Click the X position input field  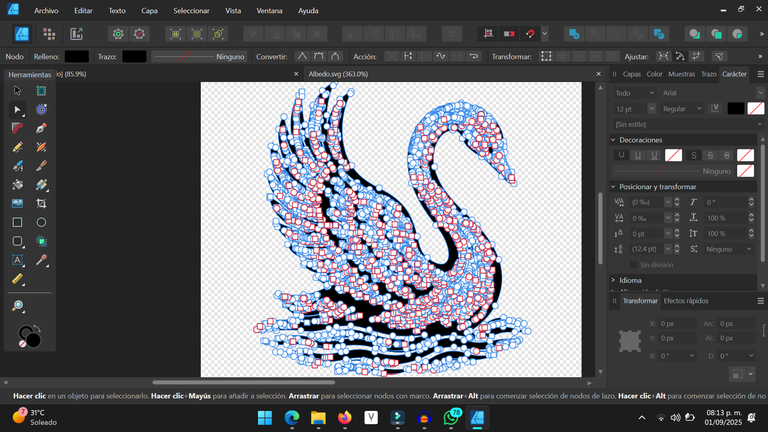point(677,324)
